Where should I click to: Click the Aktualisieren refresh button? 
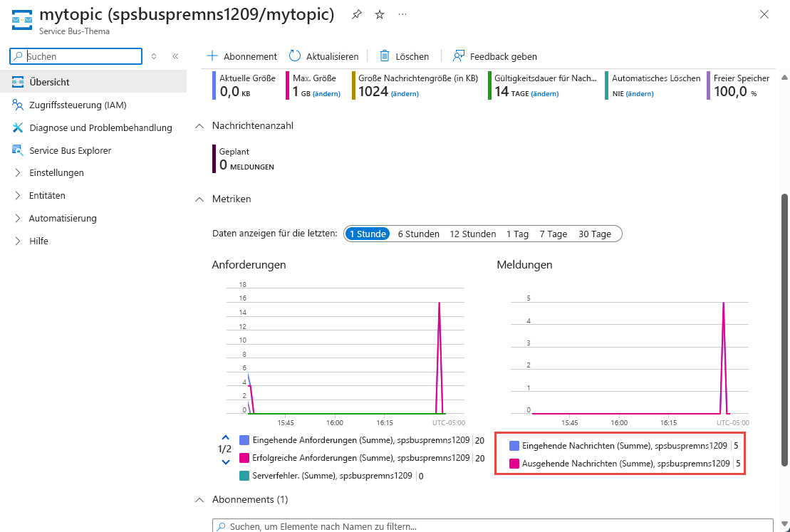click(323, 56)
